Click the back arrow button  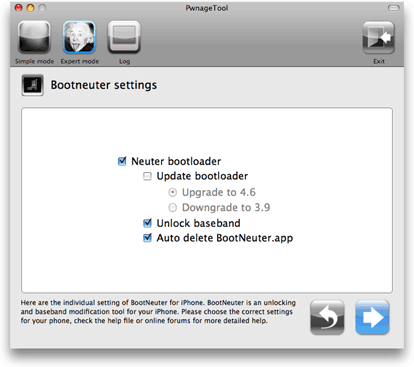[x=327, y=317]
